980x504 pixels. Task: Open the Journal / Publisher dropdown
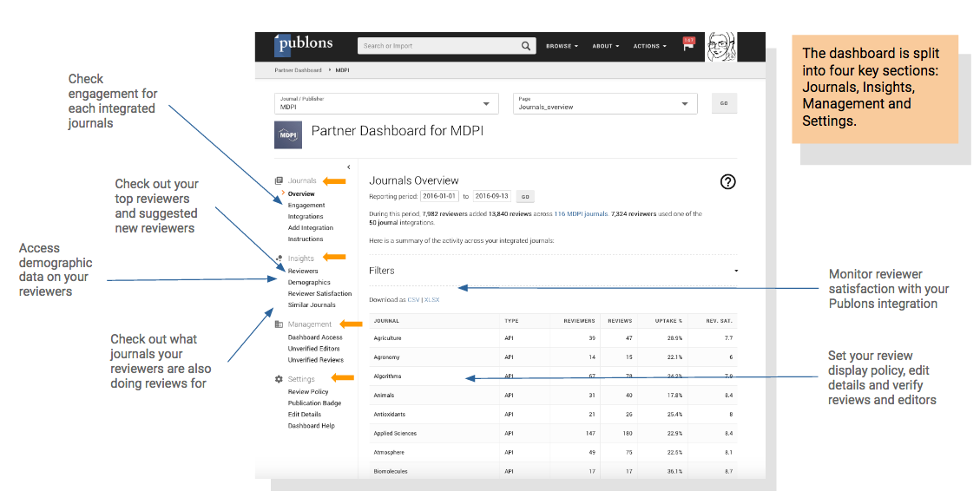point(386,103)
